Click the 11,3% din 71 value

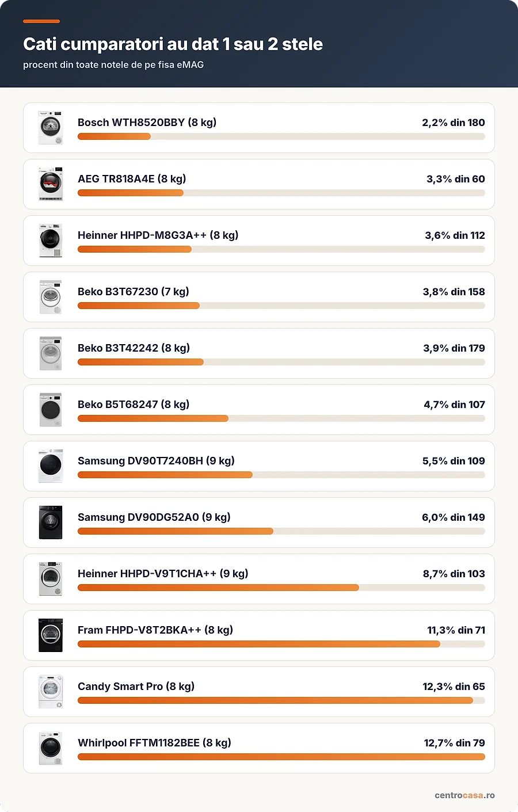(456, 630)
